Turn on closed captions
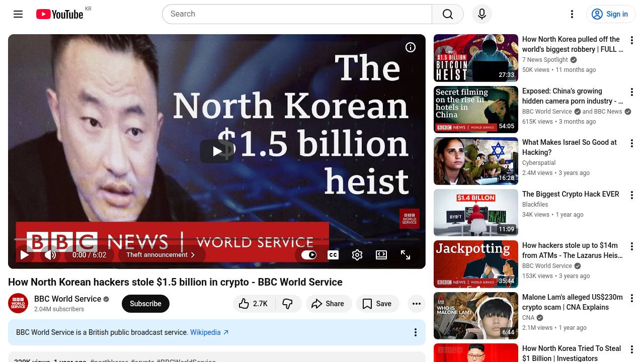 (333, 255)
